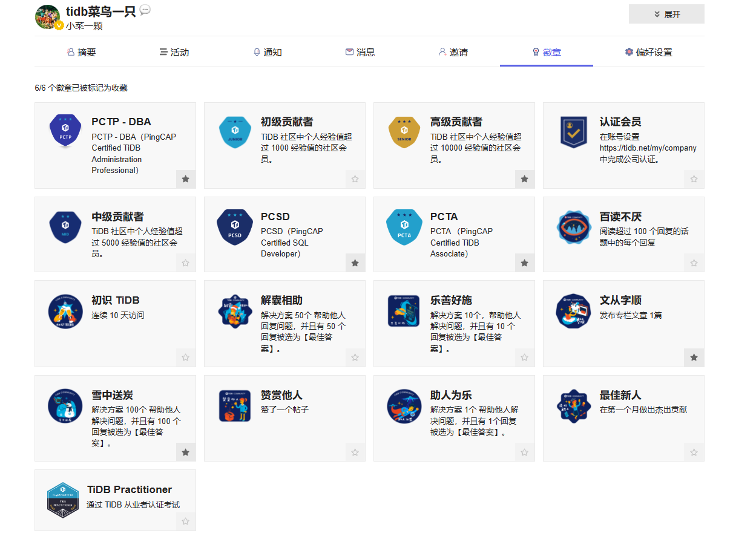
Task: Switch to the 活动 tab
Action: 174,52
